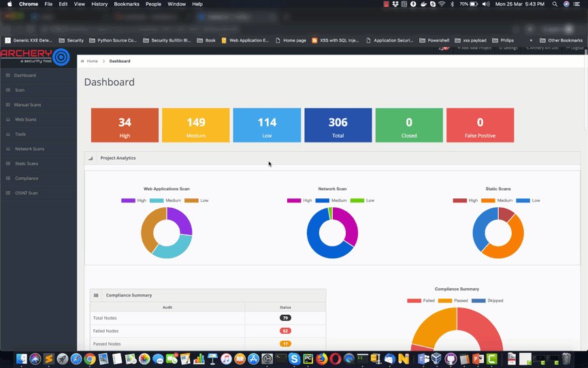Open the Book bookmarks folder
The image size is (588, 368).
coord(206,40)
